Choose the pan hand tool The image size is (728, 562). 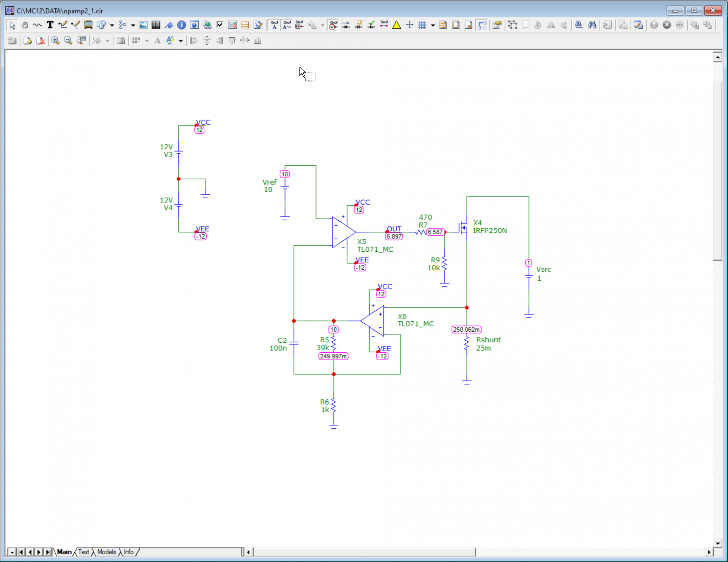coord(25,25)
